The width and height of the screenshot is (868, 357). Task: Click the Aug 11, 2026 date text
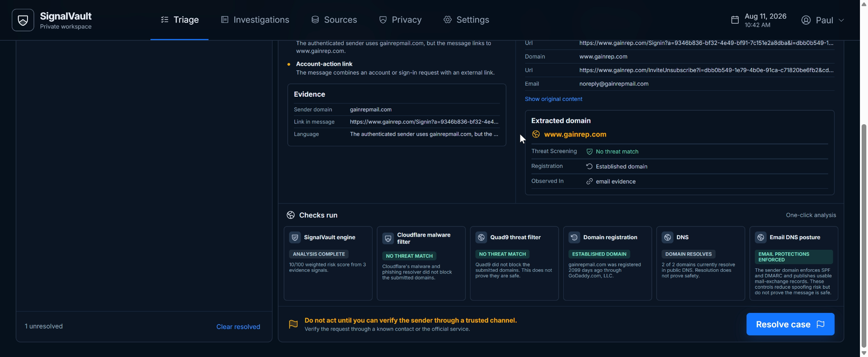tap(765, 17)
